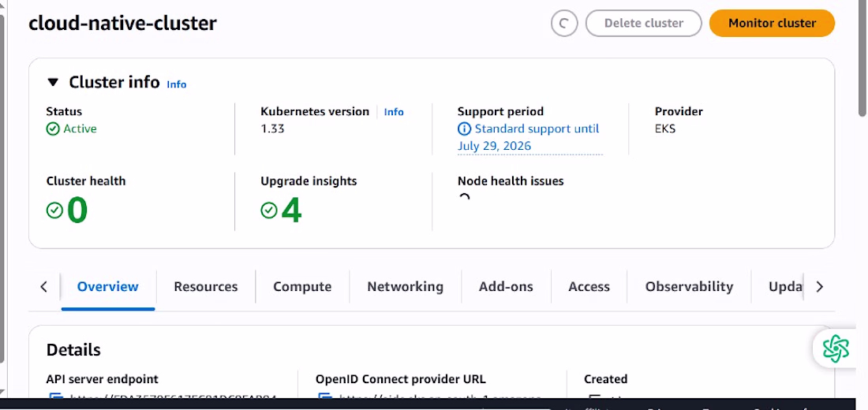Click the Monitor cluster button
The image size is (868, 410).
tap(772, 24)
